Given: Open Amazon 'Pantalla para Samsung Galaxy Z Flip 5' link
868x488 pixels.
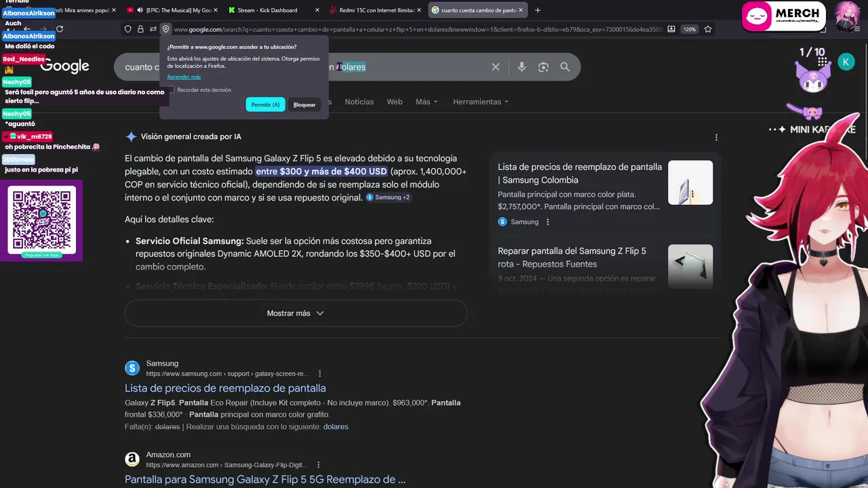Looking at the screenshot, I should 265,479.
